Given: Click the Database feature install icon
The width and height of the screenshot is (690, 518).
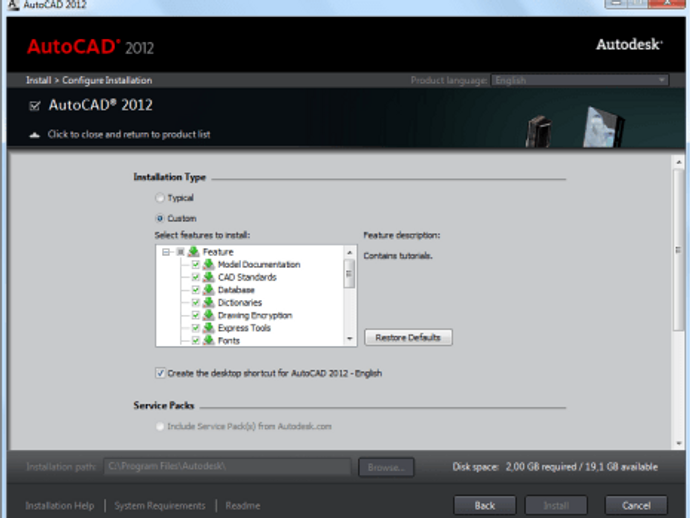Looking at the screenshot, I should (209, 290).
